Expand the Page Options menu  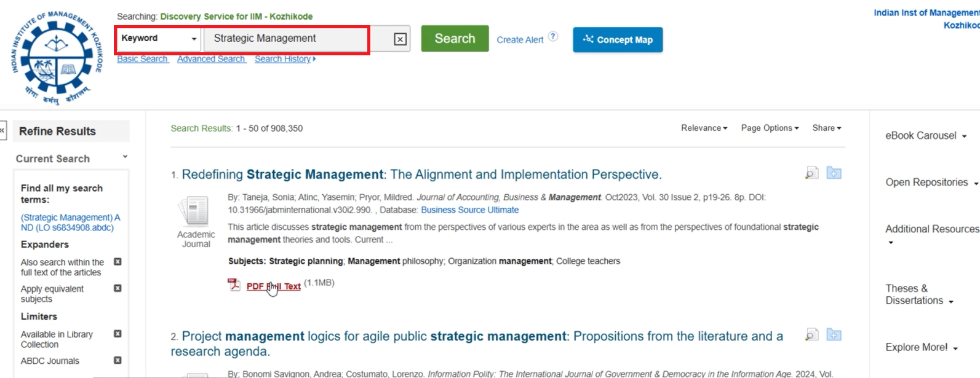pos(770,128)
